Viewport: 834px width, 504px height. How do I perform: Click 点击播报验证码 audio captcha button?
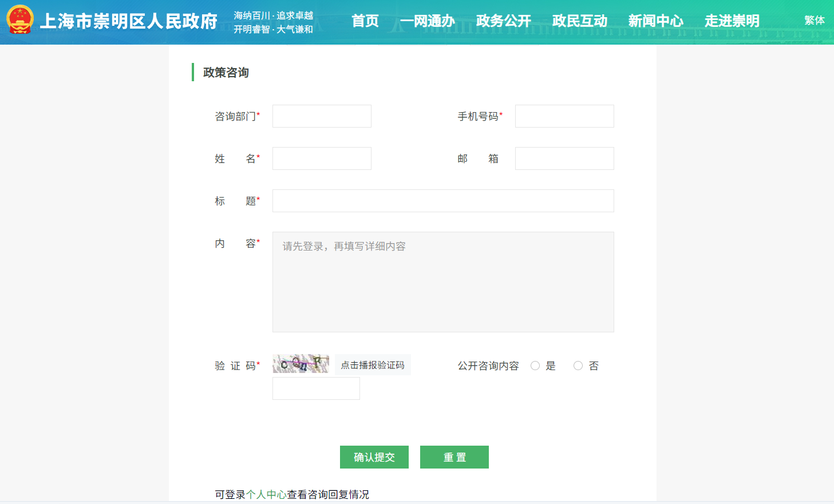373,365
